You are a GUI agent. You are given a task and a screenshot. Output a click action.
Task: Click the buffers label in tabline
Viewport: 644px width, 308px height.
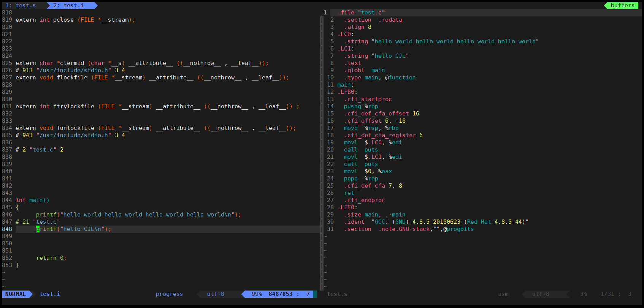(623, 5)
